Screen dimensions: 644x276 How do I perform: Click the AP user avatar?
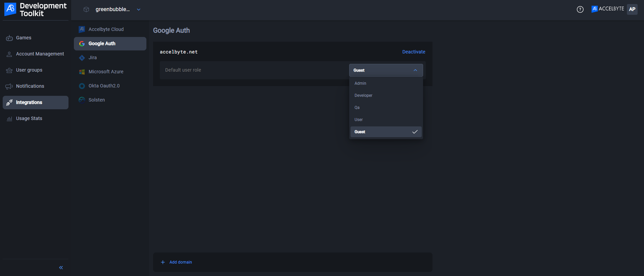pyautogui.click(x=632, y=9)
